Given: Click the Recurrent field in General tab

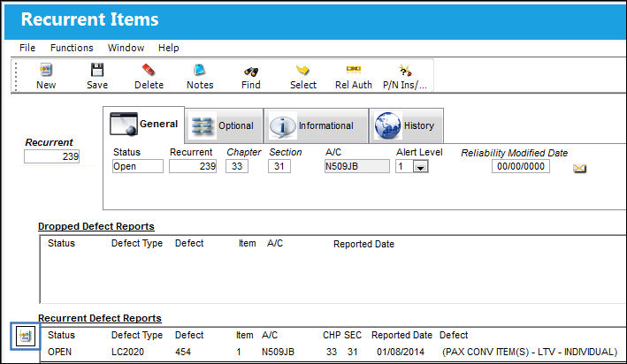Looking at the screenshot, I should pos(193,166).
